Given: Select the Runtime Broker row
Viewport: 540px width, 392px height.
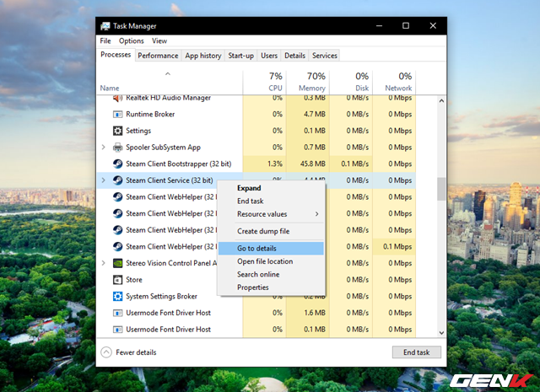Looking at the screenshot, I should tap(256, 115).
